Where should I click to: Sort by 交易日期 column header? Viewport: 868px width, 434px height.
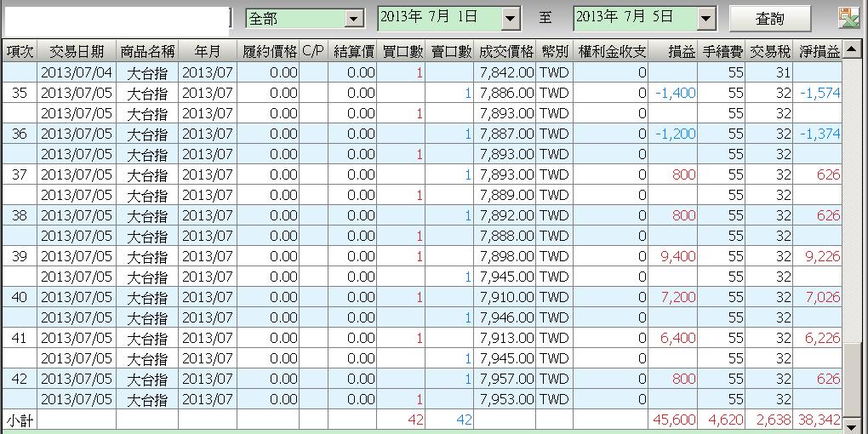point(77,51)
